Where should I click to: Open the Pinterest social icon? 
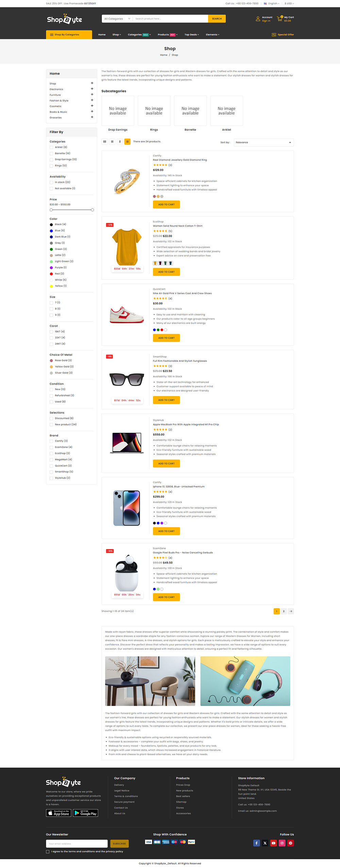pyautogui.click(x=290, y=843)
